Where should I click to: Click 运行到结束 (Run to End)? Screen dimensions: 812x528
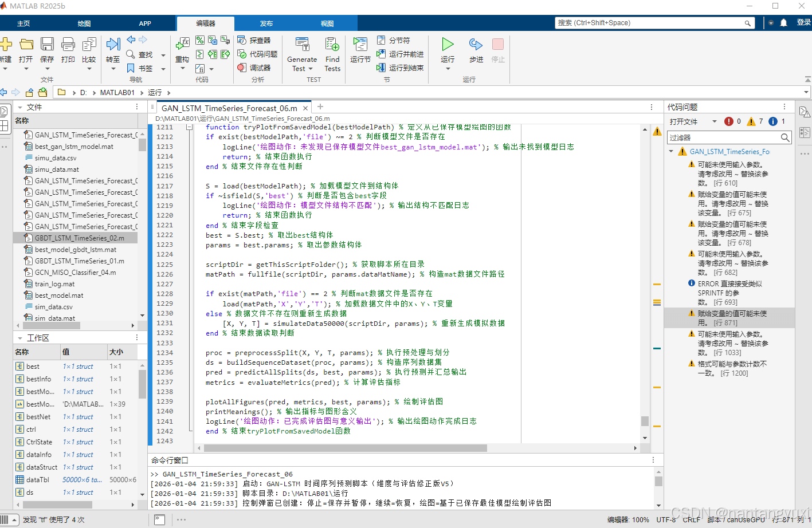400,68
